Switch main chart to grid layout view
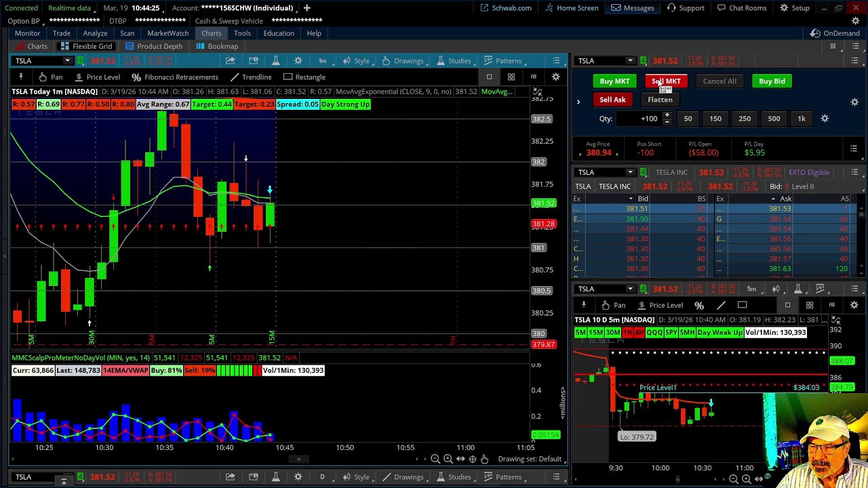This screenshot has width=868, height=488. point(511,77)
